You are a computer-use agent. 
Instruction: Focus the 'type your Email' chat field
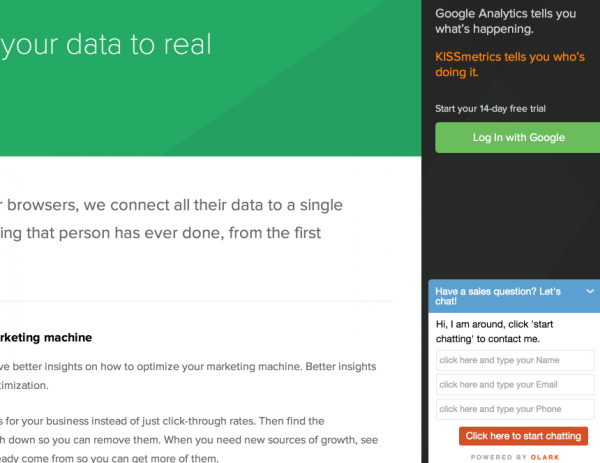click(x=515, y=385)
